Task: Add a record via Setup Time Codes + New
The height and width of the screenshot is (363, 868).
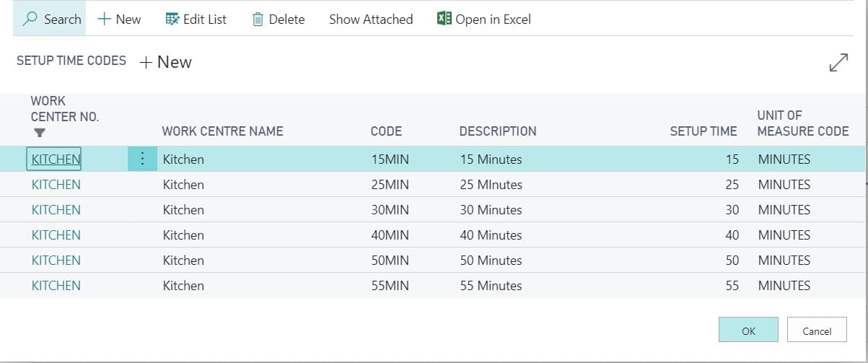Action: 165,62
